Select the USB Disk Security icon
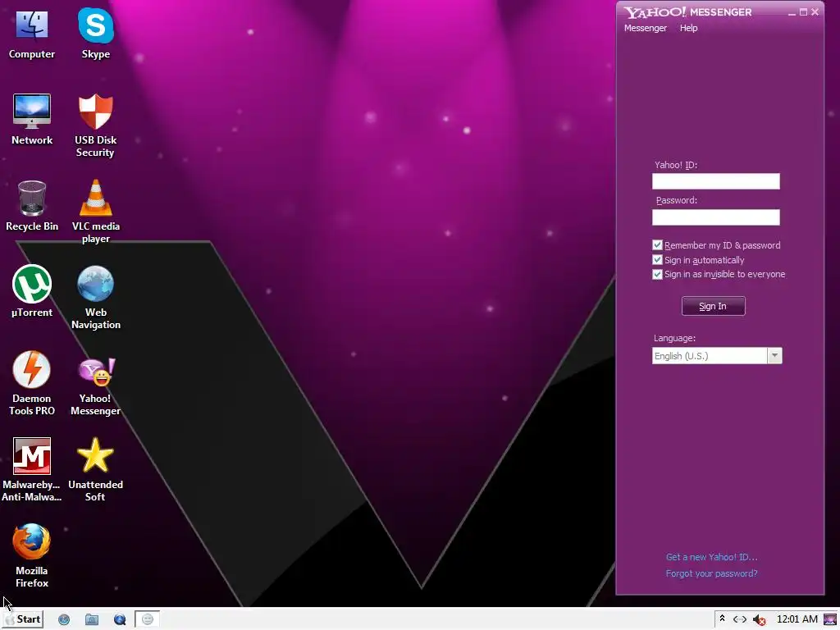Viewport: 840px width, 630px height. 95,126
